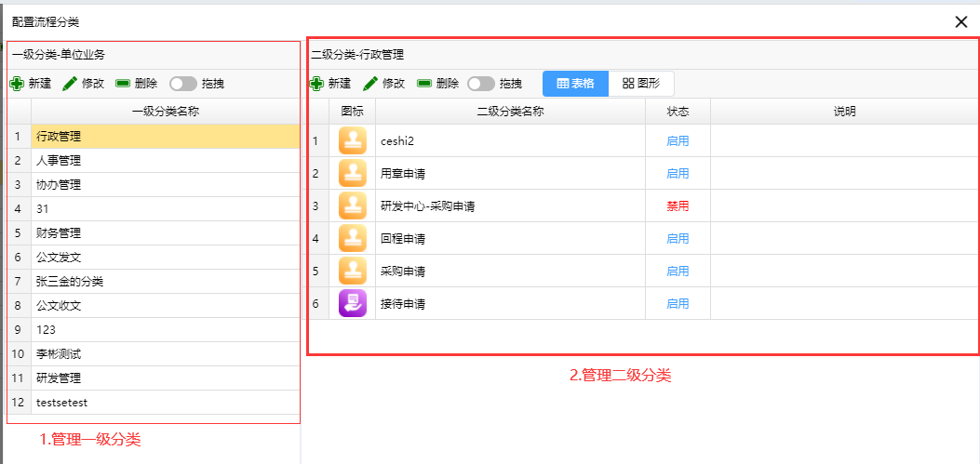
Task: Select the category row named 31
Action: 165,209
